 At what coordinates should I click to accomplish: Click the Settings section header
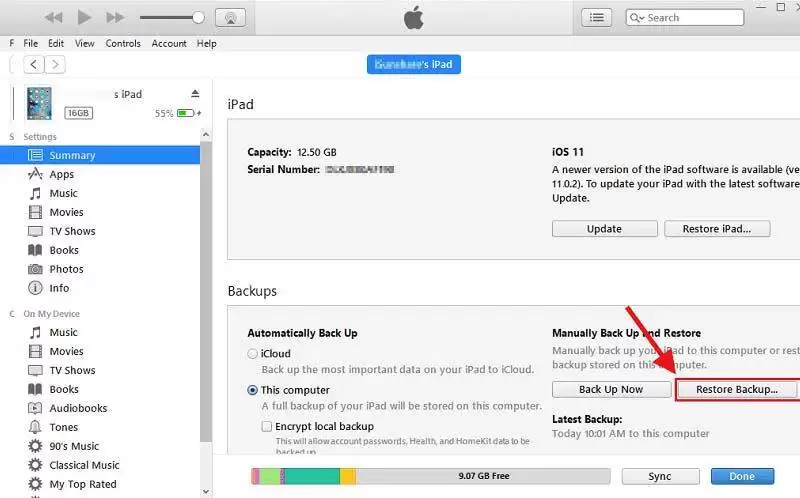pos(40,137)
